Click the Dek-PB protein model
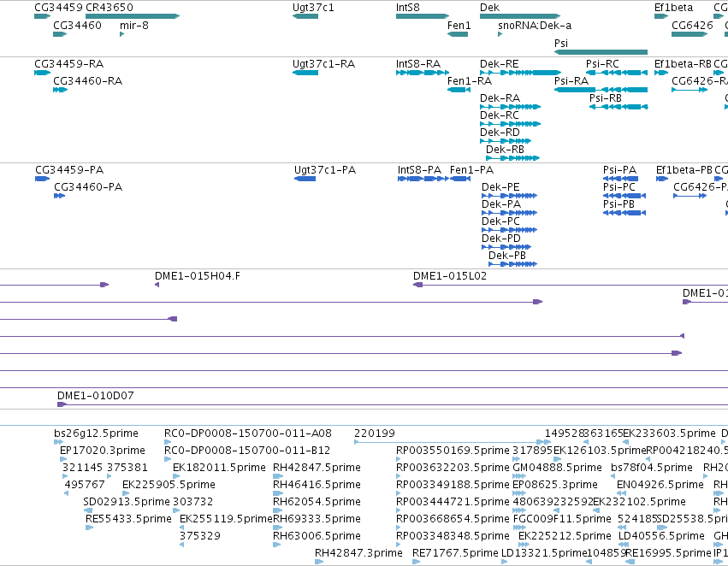This screenshot has width=728, height=566. (x=512, y=264)
